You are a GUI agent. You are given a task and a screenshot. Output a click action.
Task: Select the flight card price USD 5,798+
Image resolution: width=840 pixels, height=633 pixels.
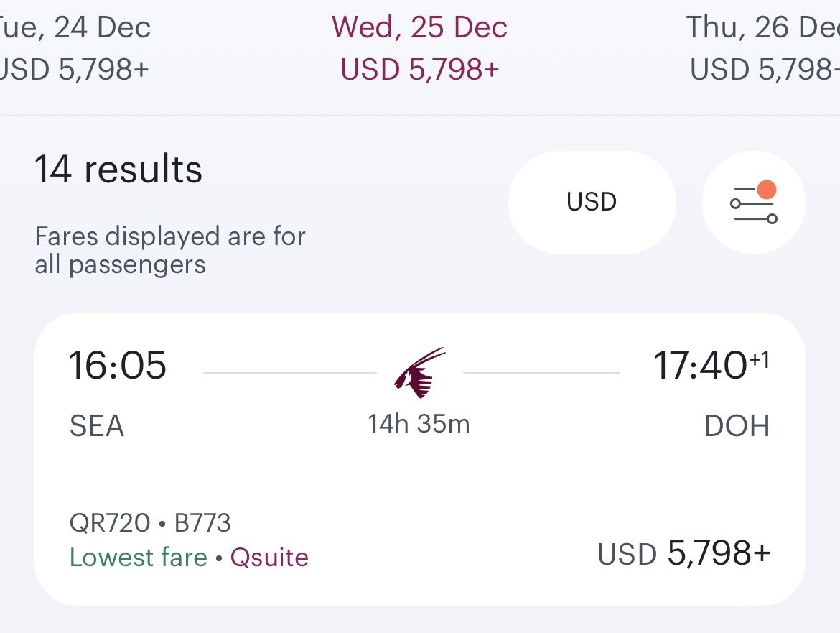pyautogui.click(x=683, y=553)
